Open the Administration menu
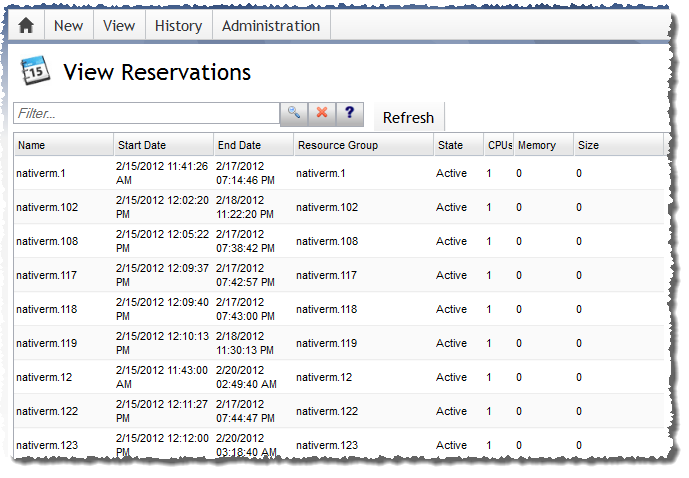Viewport: 689px width, 478px height. (x=271, y=26)
